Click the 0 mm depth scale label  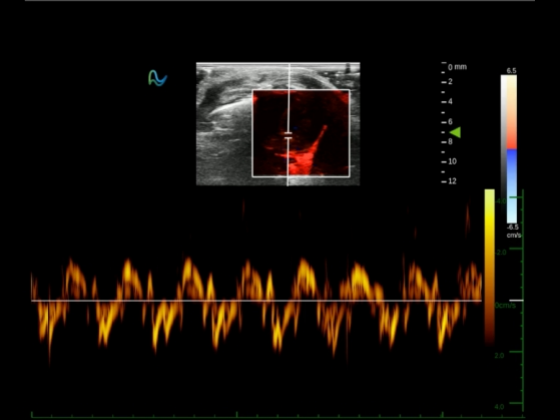[x=457, y=67]
